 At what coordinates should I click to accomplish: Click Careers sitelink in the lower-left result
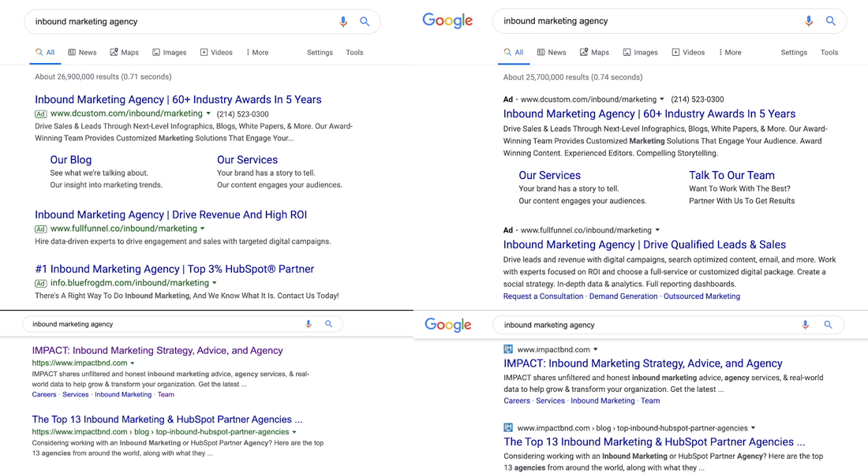pos(44,394)
